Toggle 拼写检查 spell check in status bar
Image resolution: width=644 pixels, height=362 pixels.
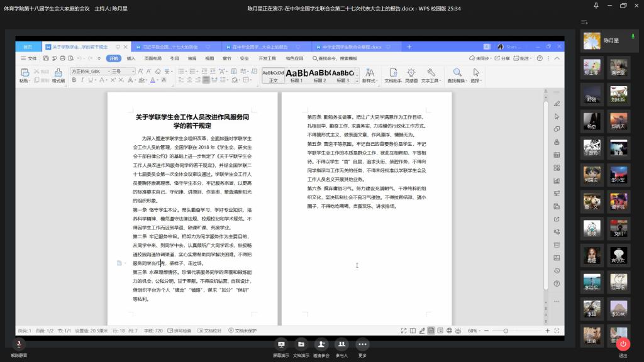(181, 331)
